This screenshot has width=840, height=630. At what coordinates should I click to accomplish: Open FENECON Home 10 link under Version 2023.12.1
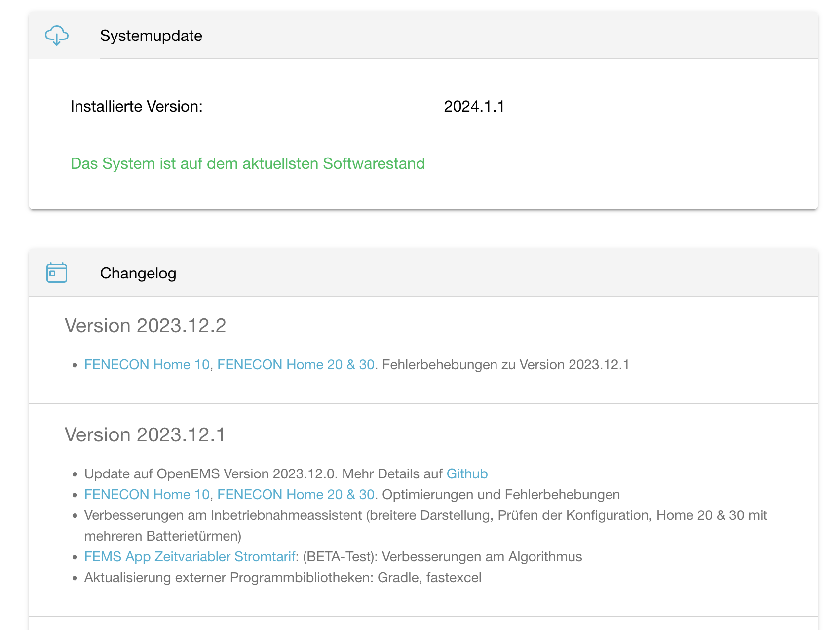(x=147, y=495)
